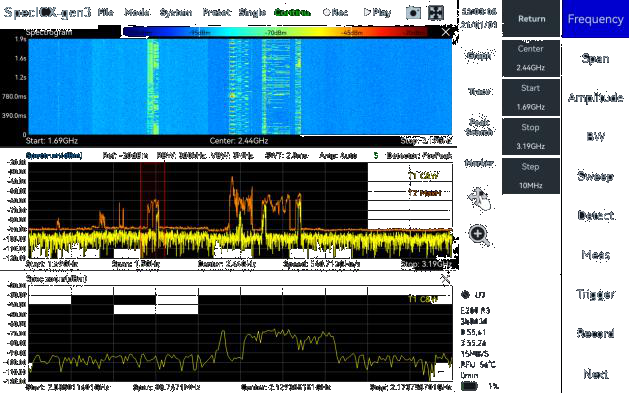The width and height of the screenshot is (629, 393).
Task: Click Spectrogram Start: 1.69GHz label
Action: click(52, 141)
